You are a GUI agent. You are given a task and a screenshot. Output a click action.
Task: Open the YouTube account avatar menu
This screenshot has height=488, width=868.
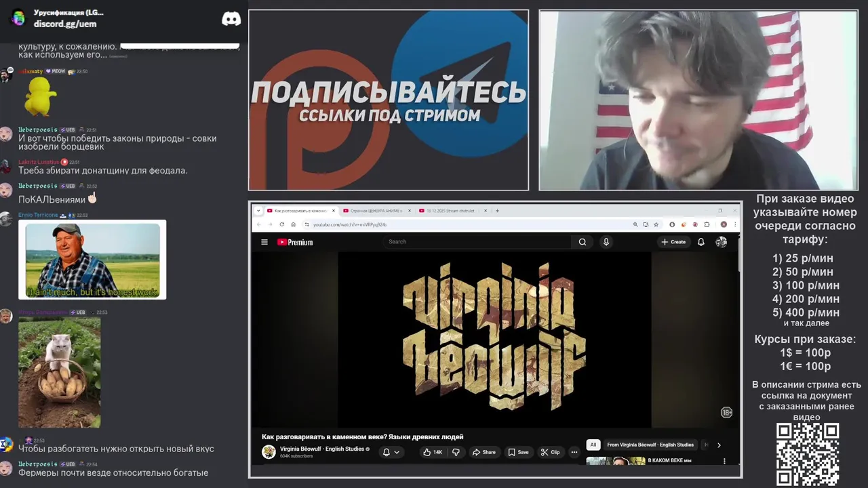click(x=722, y=242)
